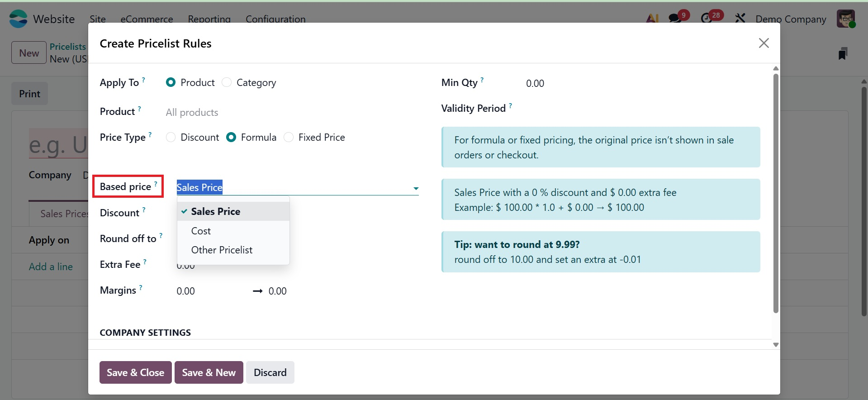Show the Validity Period help tooltip

pos(511,105)
